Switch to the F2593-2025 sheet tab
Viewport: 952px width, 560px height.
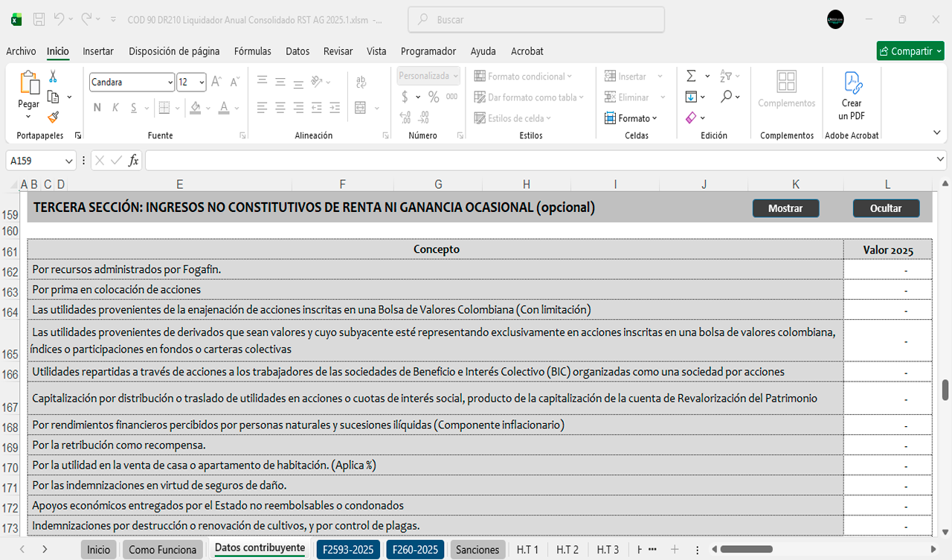pos(348,550)
